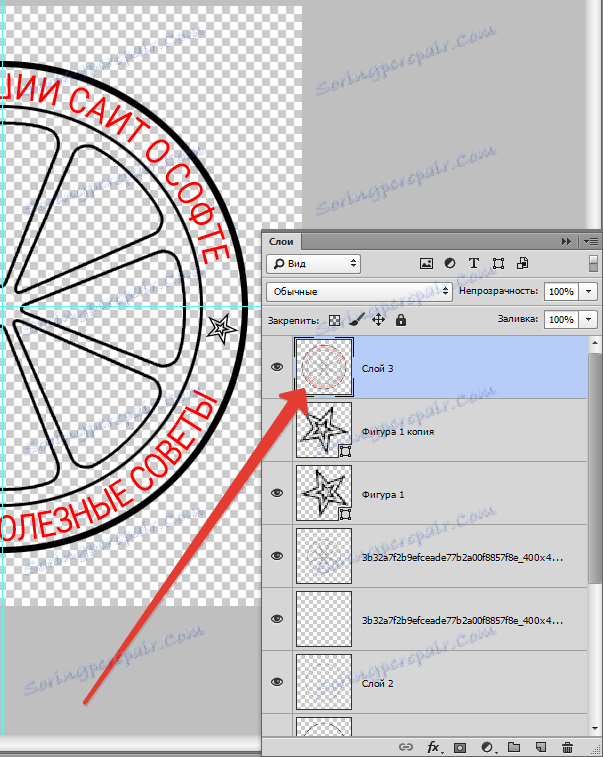
Task: Select layer name Слой 2
Action: click(378, 684)
